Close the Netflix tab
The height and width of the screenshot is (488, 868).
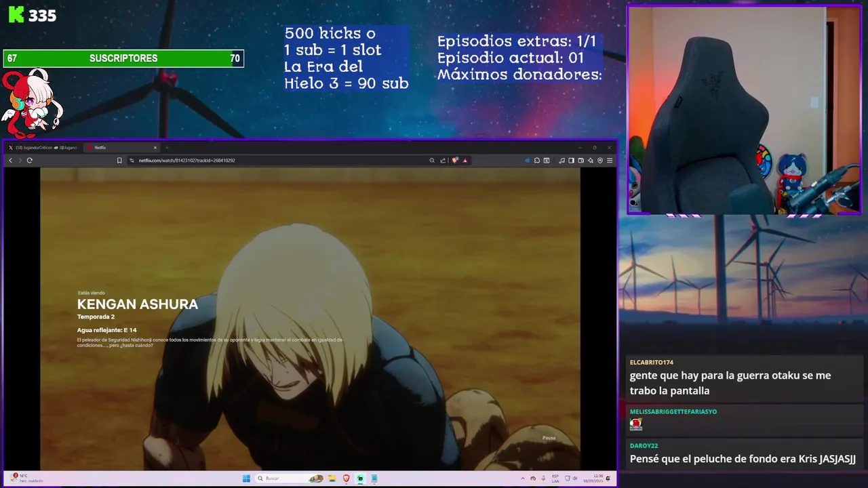click(155, 147)
